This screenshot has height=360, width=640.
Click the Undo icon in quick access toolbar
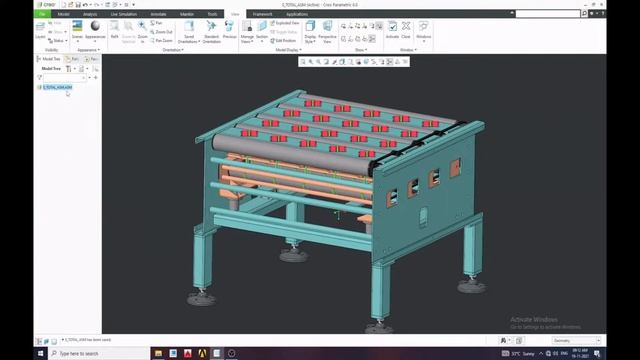pyautogui.click(x=85, y=4)
